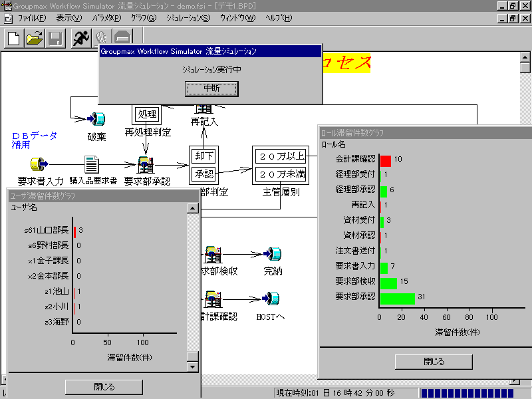Image resolution: width=532 pixels, height=399 pixels.
Task: Open the ウィンドウ(W) menu
Action: click(237, 18)
